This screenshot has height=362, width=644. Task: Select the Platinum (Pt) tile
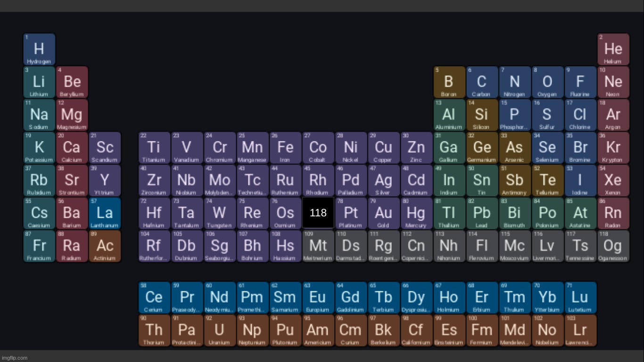[351, 213]
